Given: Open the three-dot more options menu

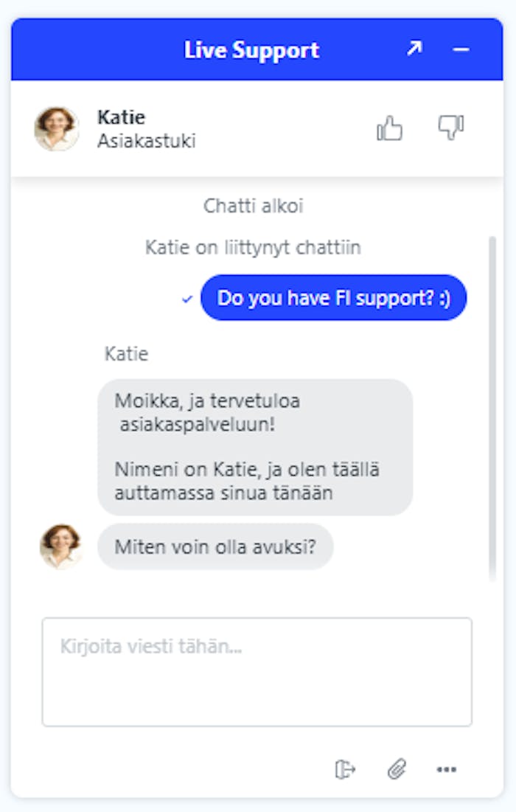Looking at the screenshot, I should 446,769.
